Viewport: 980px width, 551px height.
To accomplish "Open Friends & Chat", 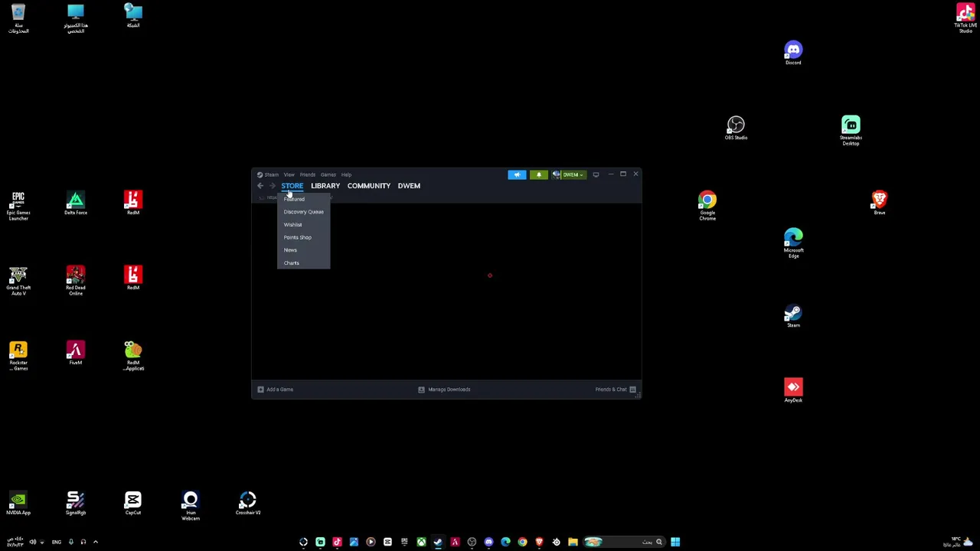I will click(611, 390).
